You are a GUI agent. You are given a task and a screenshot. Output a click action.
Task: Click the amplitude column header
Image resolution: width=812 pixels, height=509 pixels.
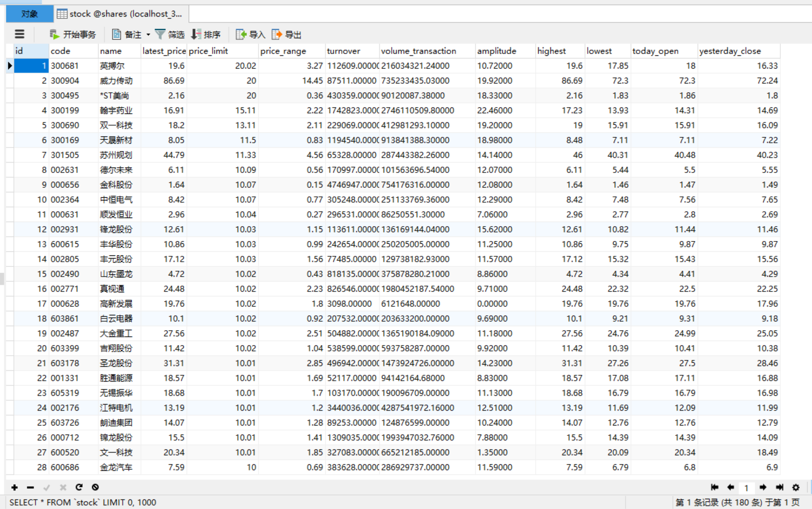coord(505,51)
